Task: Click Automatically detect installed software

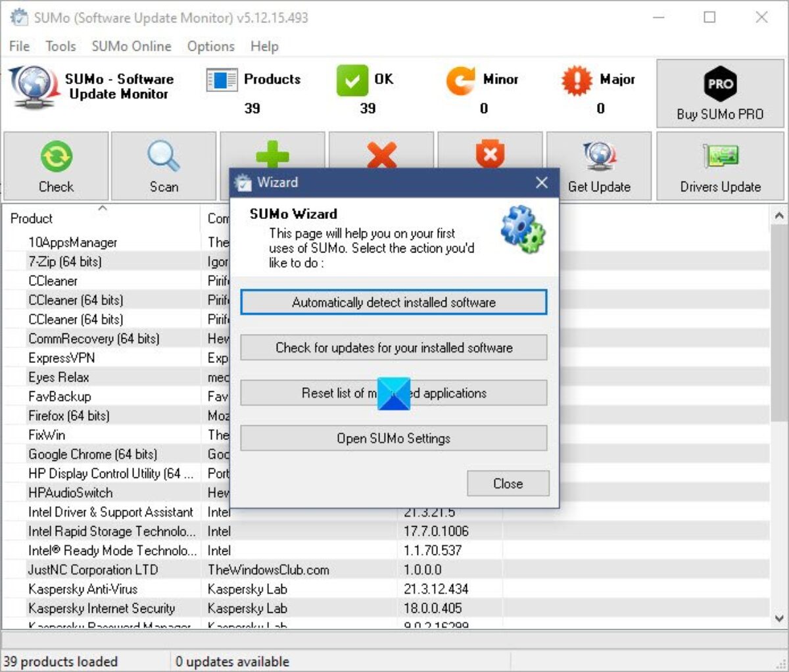Action: [x=394, y=302]
